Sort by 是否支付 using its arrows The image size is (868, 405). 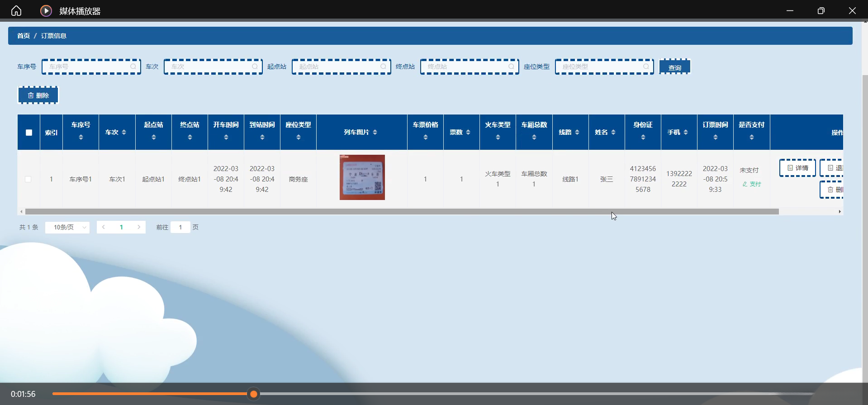pyautogui.click(x=752, y=137)
